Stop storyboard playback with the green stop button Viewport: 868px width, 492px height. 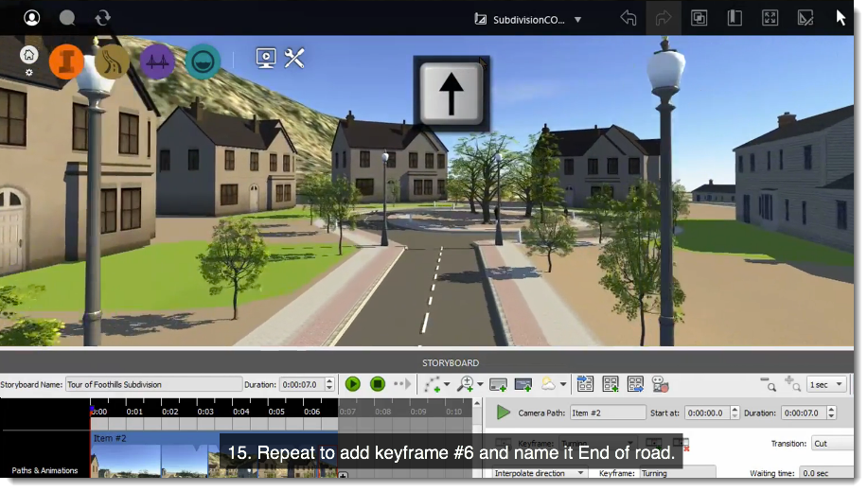point(378,384)
